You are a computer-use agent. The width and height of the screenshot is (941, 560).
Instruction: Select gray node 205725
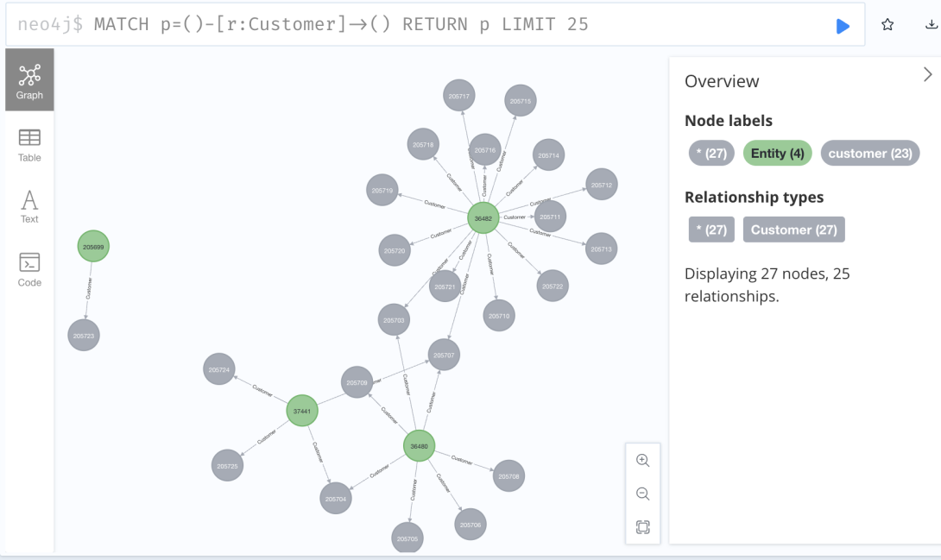pos(227,466)
